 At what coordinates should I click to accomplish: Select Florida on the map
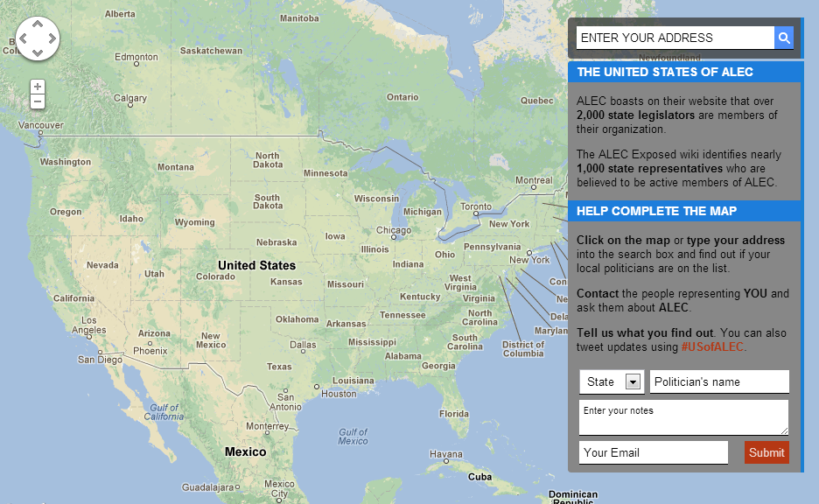point(453,413)
